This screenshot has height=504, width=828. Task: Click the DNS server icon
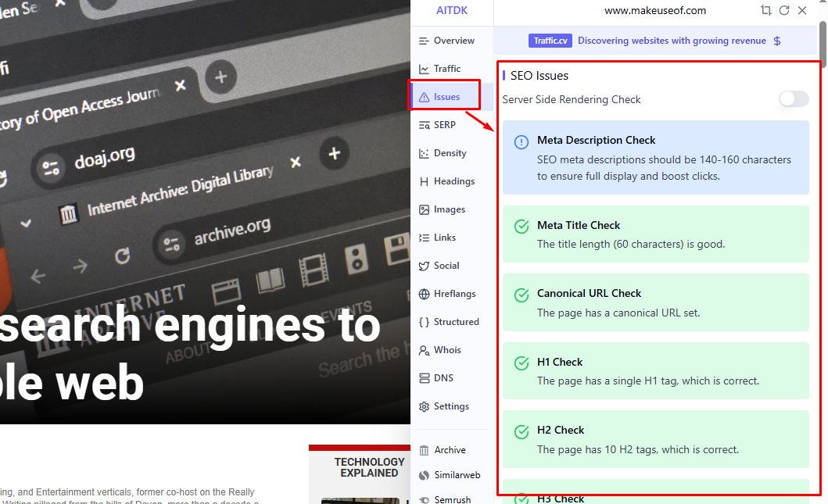click(424, 378)
